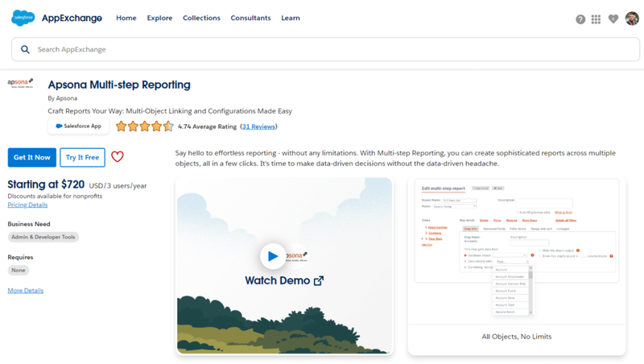Screen dimensions: 644x364
Task: Click the 4.74 Average Rating text
Action: pyautogui.click(x=208, y=126)
